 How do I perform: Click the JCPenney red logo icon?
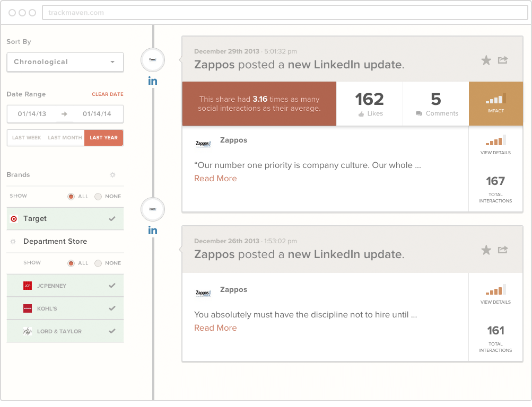coord(28,286)
